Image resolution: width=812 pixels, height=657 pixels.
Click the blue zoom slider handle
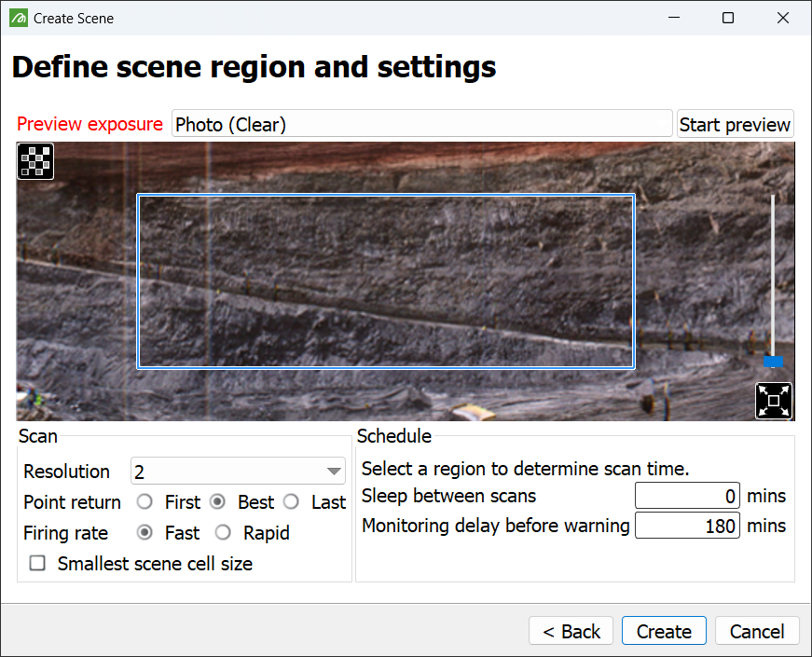pos(773,361)
